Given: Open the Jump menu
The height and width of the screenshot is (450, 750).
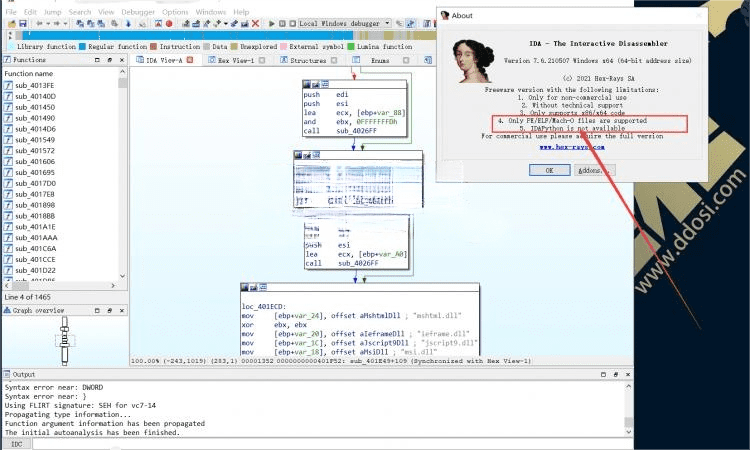Looking at the screenshot, I should click(52, 11).
